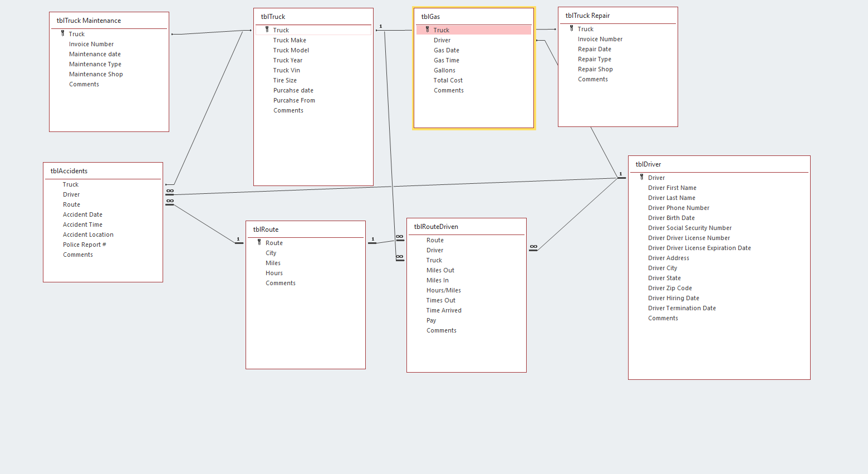Select the Hours/Miles field in tblRouteDriven
Viewport: 868px width, 474px height.
pos(443,290)
